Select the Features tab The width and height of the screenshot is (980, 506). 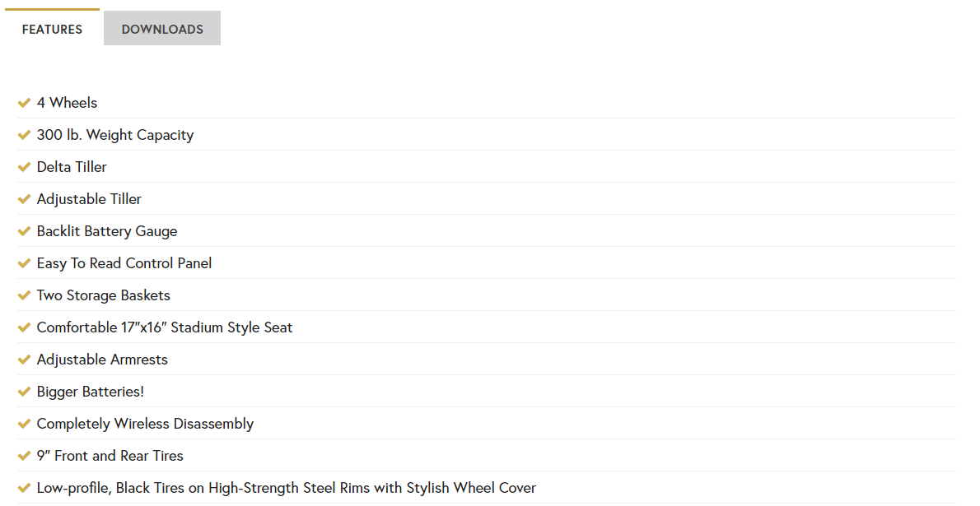click(x=52, y=29)
